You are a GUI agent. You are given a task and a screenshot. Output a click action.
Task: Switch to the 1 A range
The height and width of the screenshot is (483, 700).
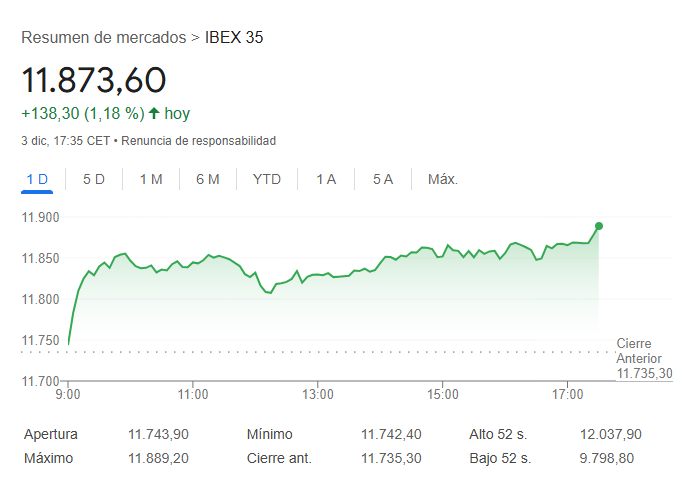(326, 179)
